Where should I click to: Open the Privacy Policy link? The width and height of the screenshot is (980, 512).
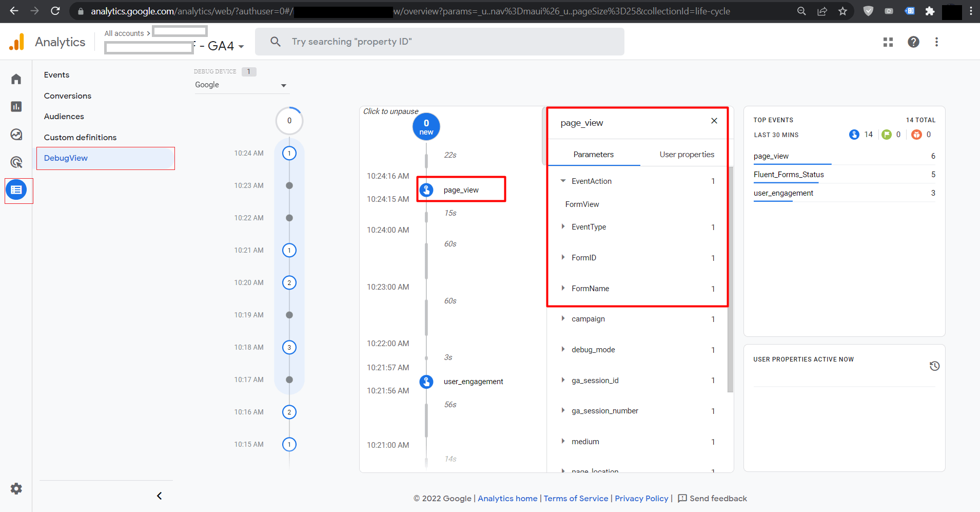point(641,499)
